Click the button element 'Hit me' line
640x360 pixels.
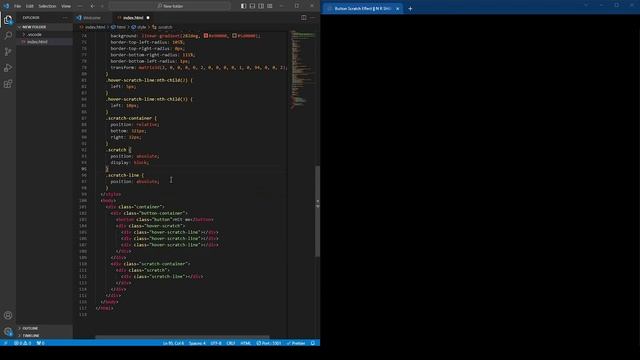pyautogui.click(x=164, y=220)
